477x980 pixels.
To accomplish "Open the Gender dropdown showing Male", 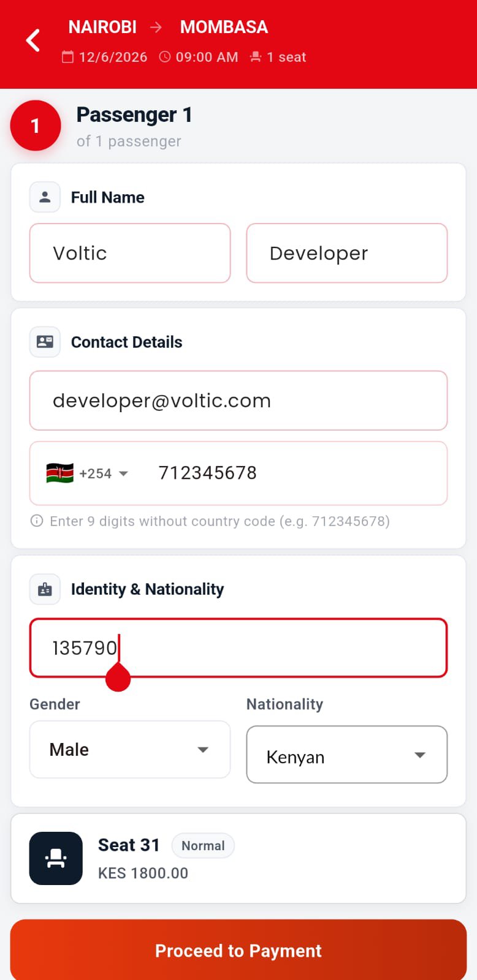I will (x=130, y=750).
